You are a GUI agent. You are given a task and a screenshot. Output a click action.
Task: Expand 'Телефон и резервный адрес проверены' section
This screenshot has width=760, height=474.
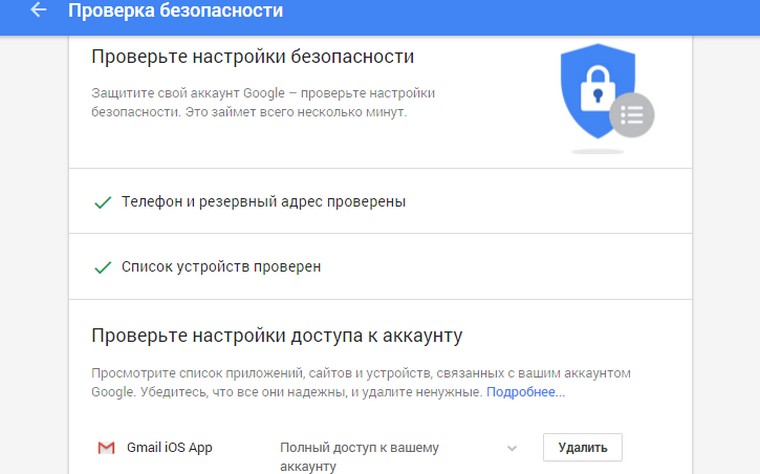pos(263,202)
